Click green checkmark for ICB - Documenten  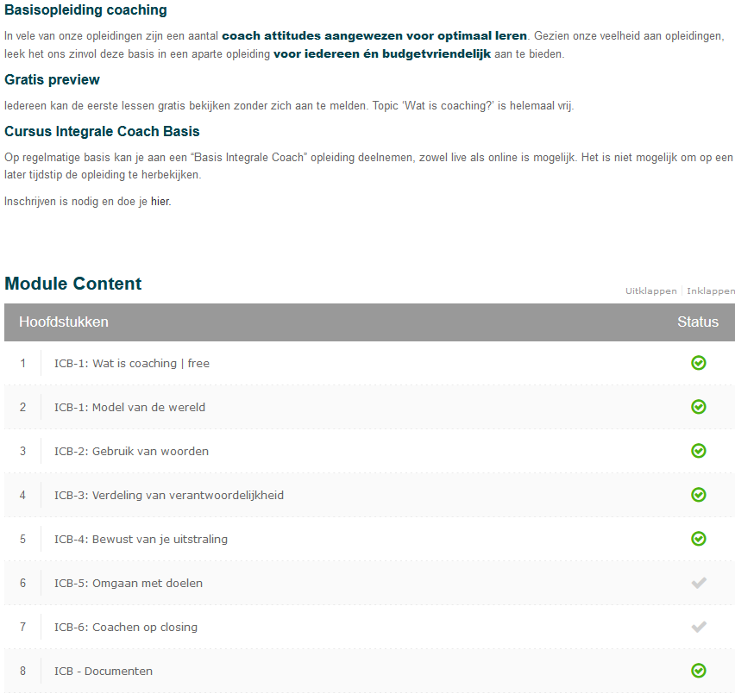pos(699,671)
